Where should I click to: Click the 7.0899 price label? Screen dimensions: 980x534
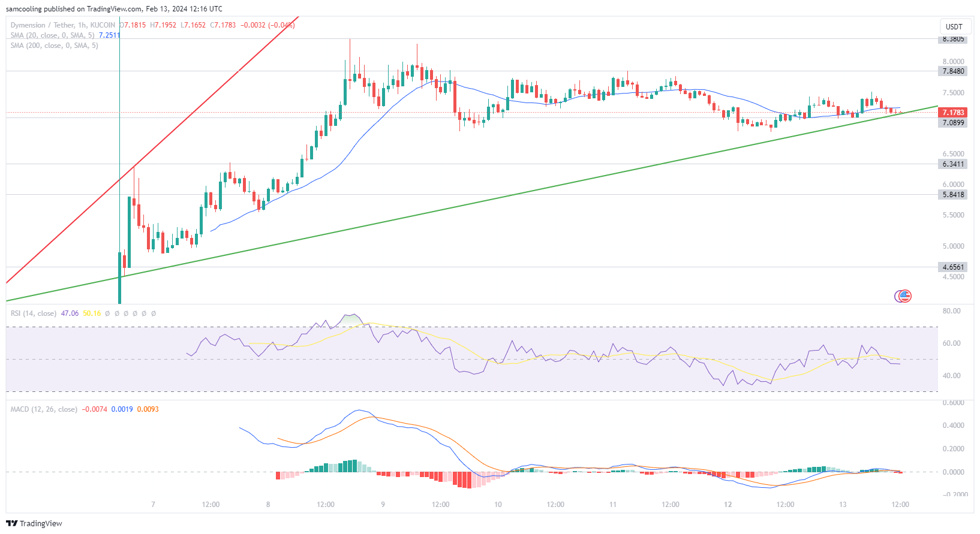point(953,123)
